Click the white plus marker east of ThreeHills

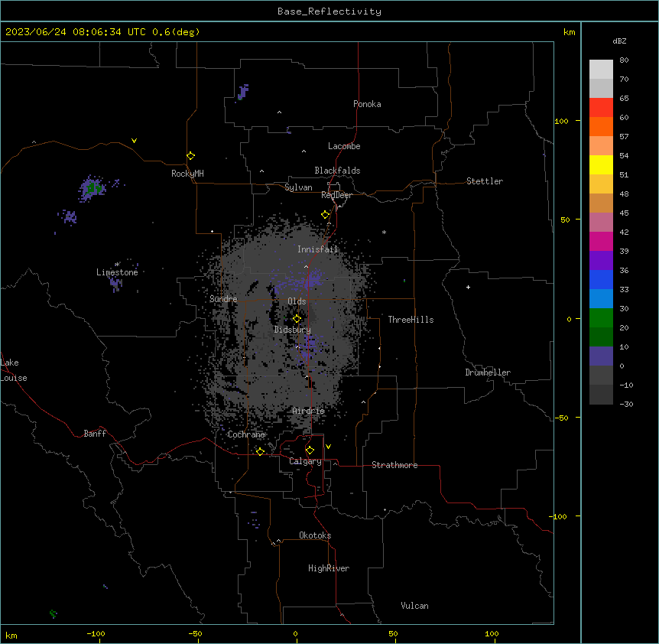tap(468, 287)
